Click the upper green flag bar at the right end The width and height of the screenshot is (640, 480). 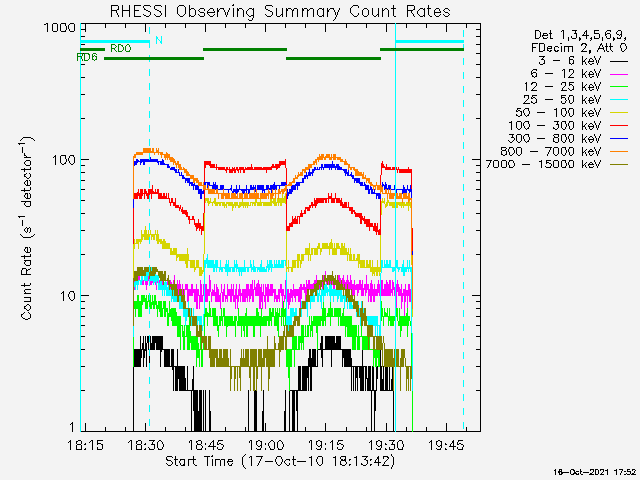(x=422, y=49)
